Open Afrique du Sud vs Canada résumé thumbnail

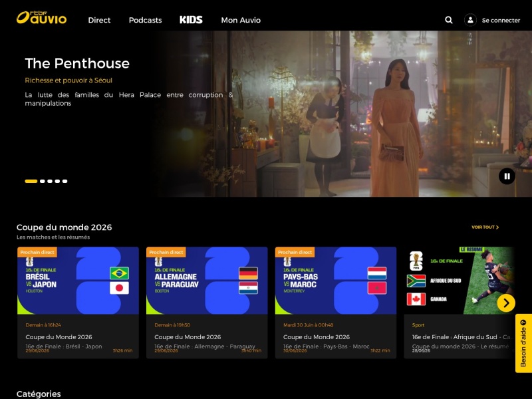[459, 281]
